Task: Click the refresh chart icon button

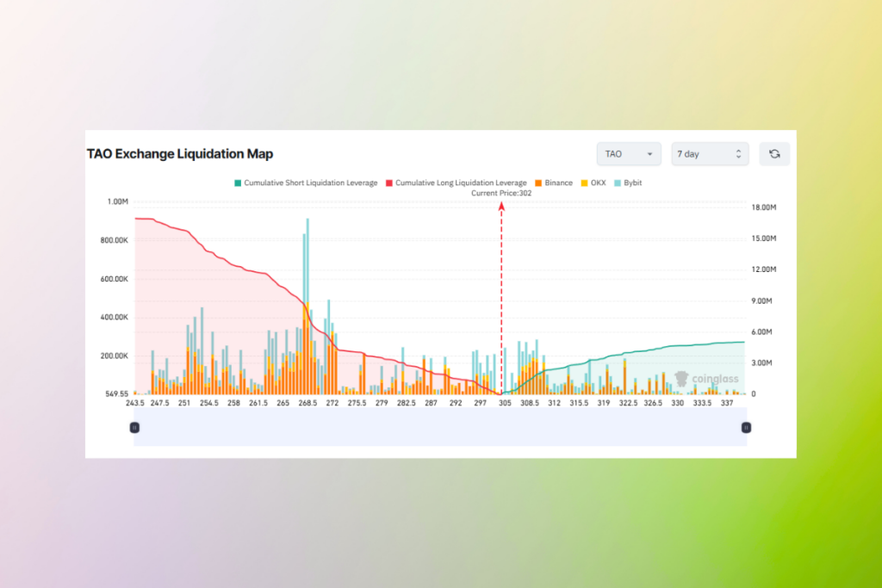Action: pos(774,154)
